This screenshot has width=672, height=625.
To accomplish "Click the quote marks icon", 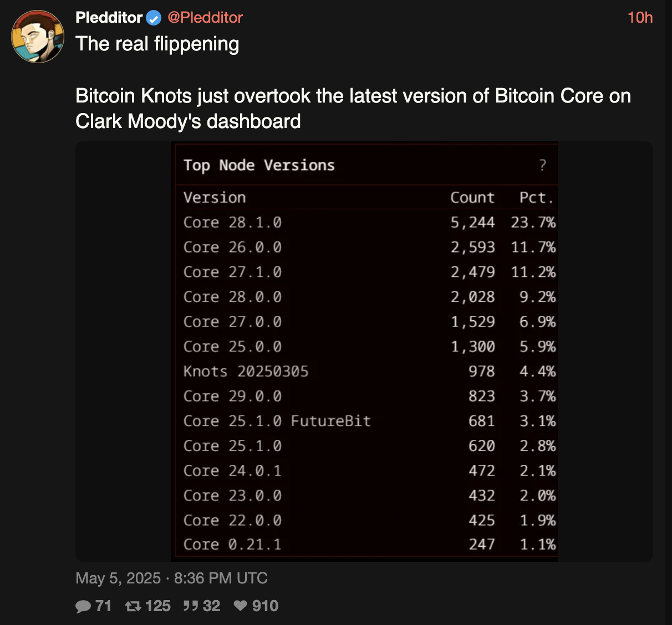I will (x=191, y=606).
